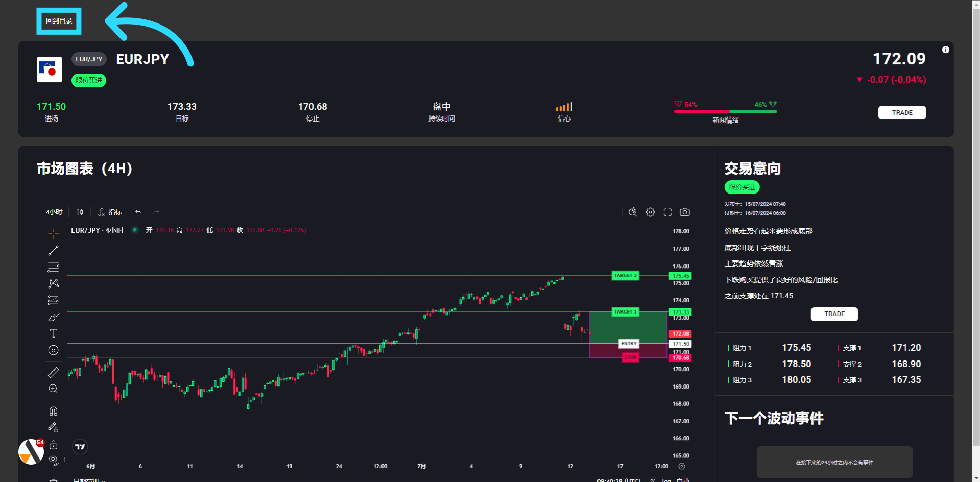The height and width of the screenshot is (482, 980).
Task: Click the 回到目录 back to contents link
Action: coord(59,21)
